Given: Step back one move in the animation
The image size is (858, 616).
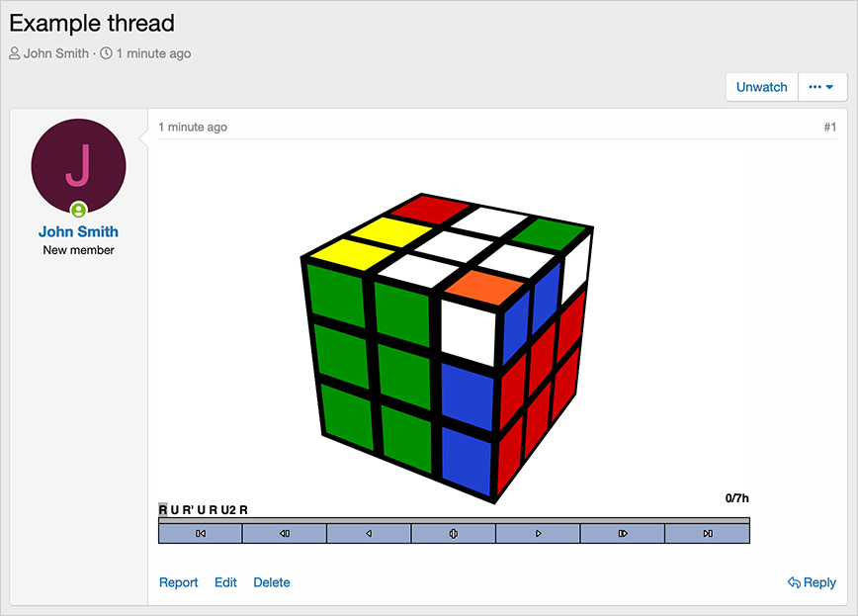Looking at the screenshot, I should [284, 534].
